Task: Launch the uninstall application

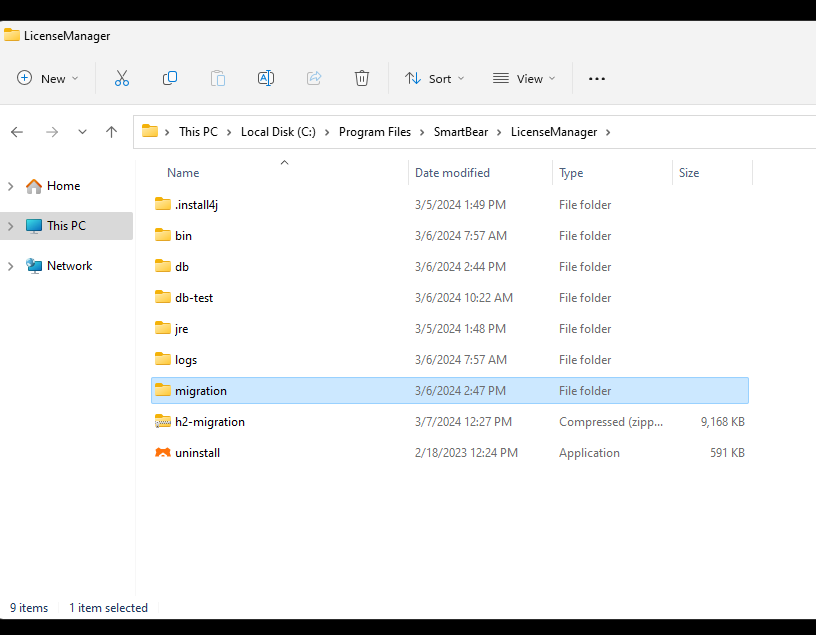Action: coord(196,452)
